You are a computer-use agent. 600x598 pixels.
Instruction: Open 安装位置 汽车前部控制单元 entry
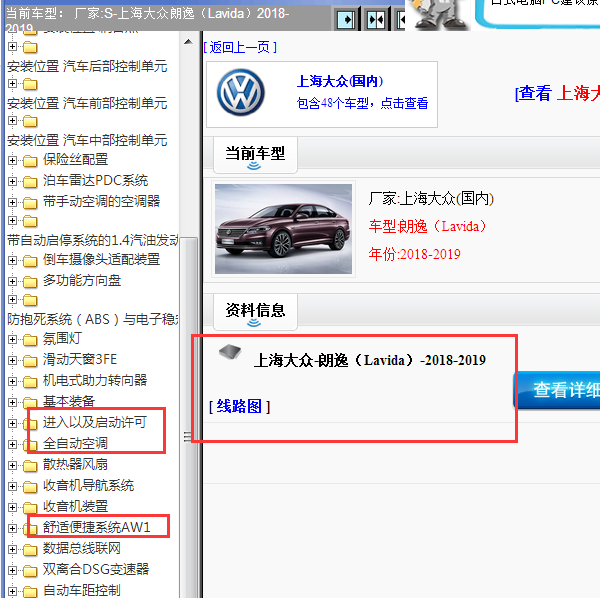(x=87, y=103)
